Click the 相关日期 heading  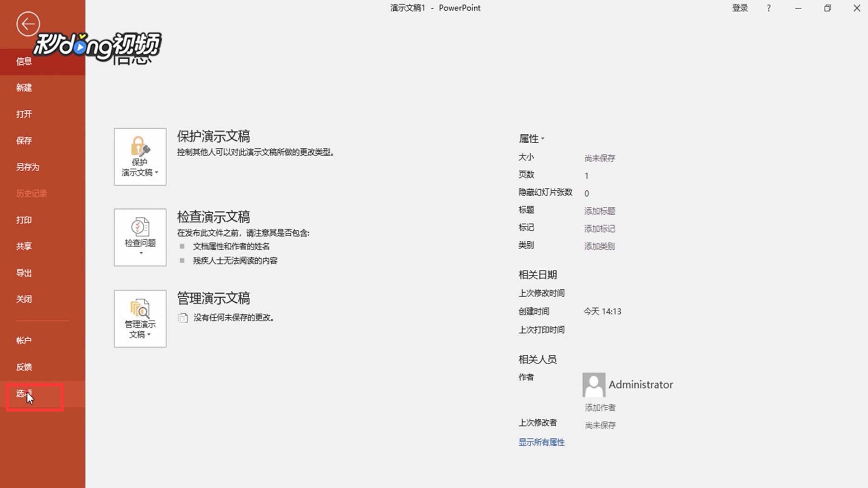pyautogui.click(x=538, y=275)
